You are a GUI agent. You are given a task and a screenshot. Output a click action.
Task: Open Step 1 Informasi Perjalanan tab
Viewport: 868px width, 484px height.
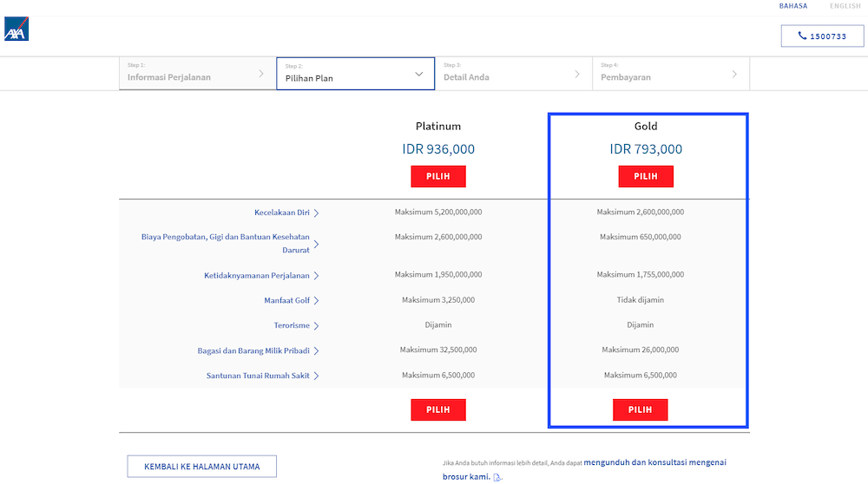tap(197, 74)
